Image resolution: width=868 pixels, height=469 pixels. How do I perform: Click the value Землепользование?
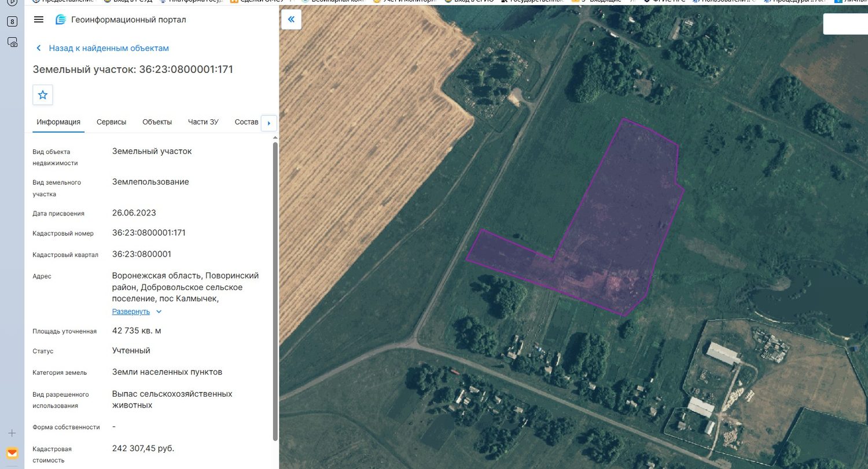150,182
